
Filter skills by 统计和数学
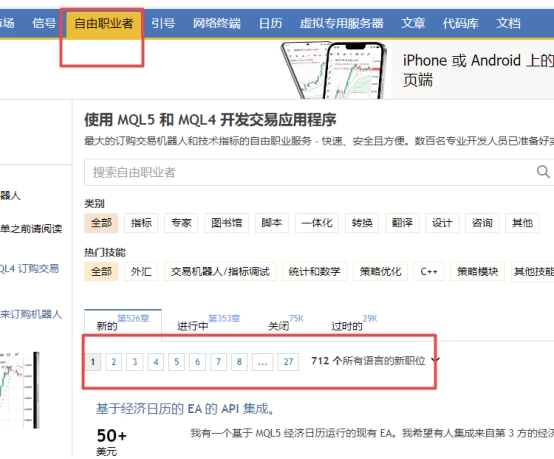(x=314, y=272)
